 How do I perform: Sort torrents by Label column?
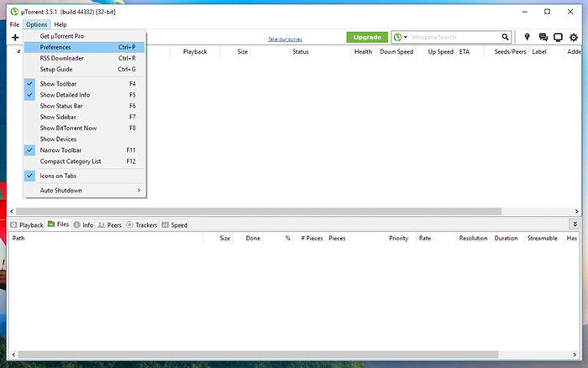[546, 52]
